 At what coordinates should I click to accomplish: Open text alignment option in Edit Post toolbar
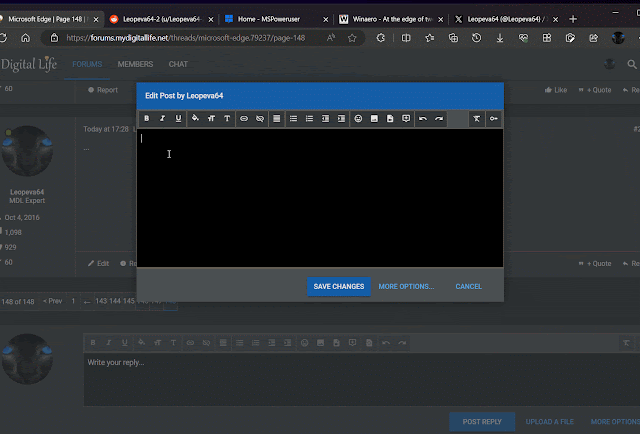click(276, 118)
